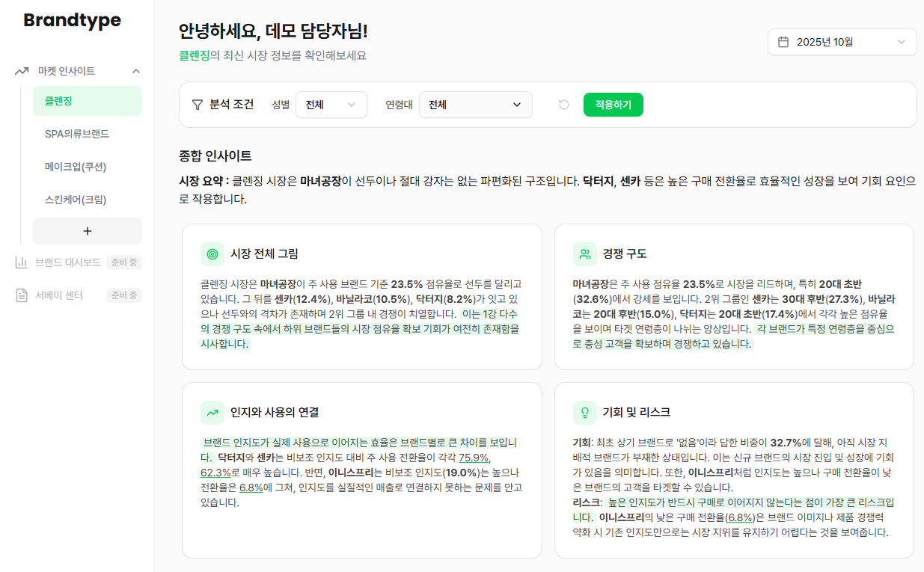Open the 성별 dropdown
Viewport: 924px width, 572px height.
331,105
